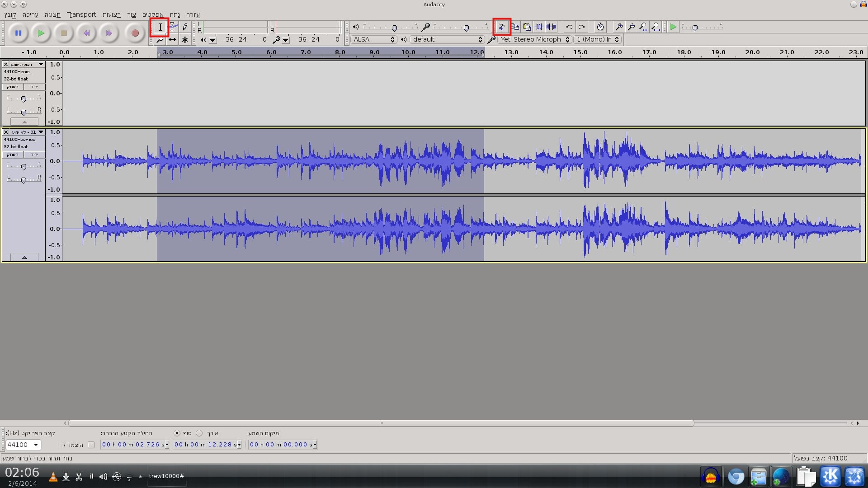Open the Effects menu in the menu bar
Viewport: 868px width, 488px height.
(x=153, y=14)
